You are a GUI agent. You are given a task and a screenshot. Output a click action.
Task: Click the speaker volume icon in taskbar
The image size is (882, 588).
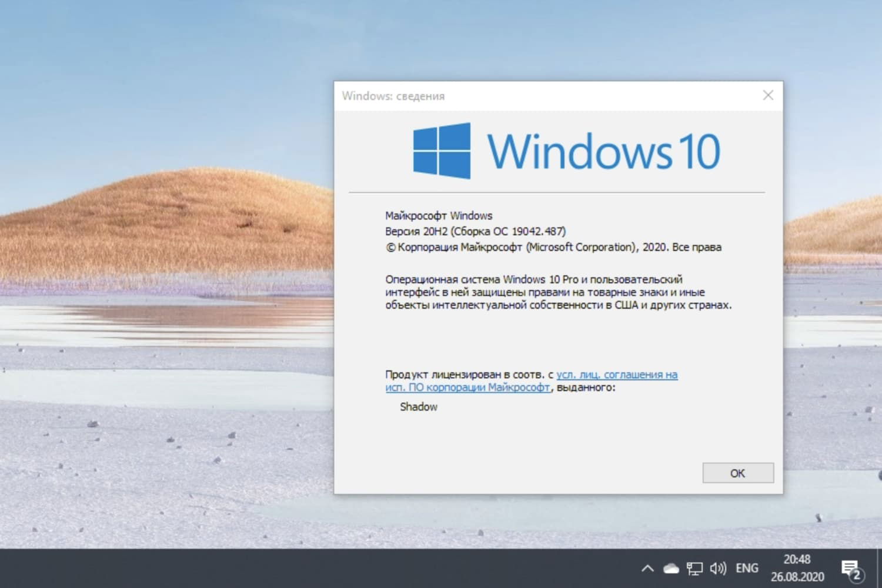tap(718, 568)
